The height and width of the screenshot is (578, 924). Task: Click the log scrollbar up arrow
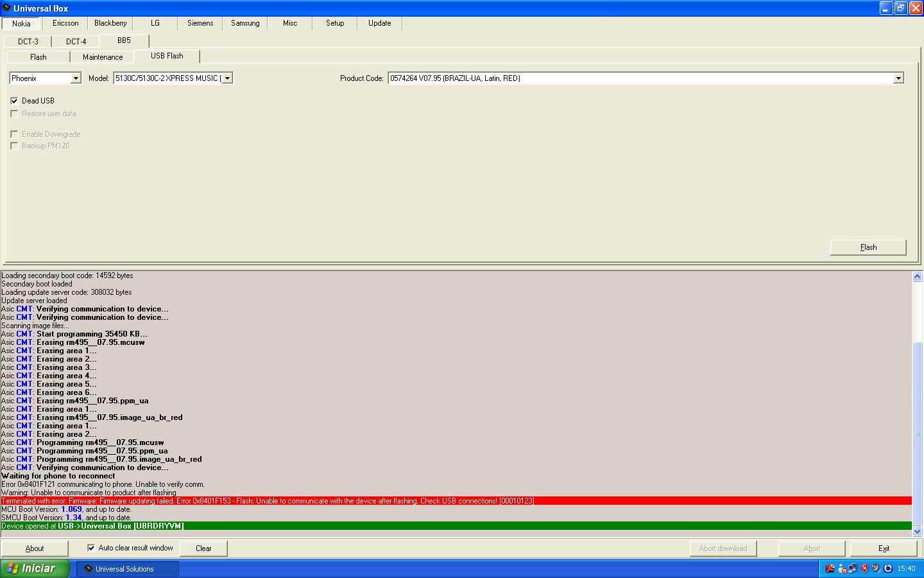(917, 277)
